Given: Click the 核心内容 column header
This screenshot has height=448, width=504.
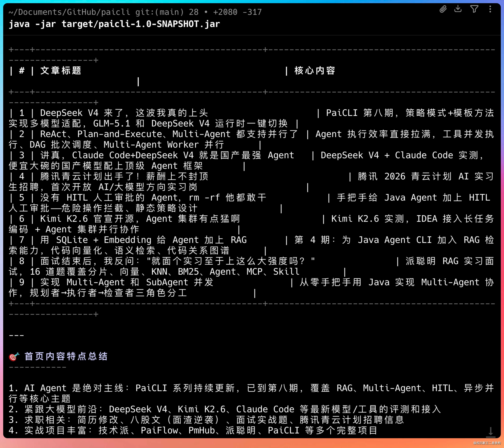Looking at the screenshot, I should pyautogui.click(x=315, y=71).
